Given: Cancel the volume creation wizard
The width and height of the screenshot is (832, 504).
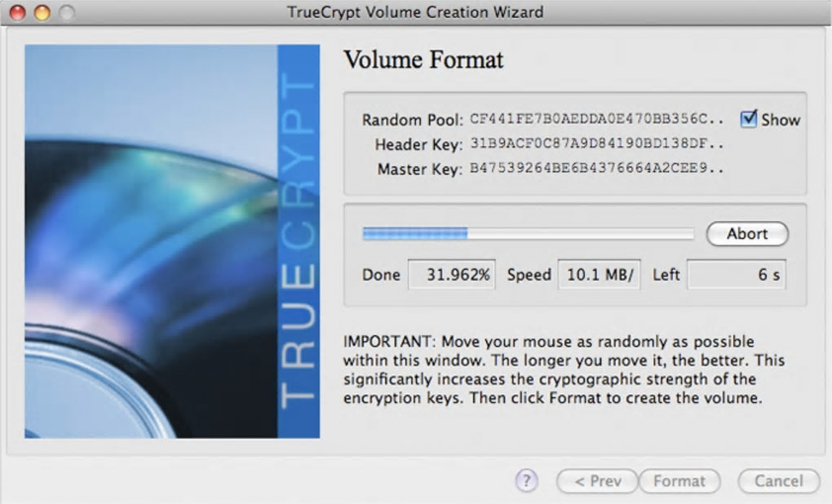Looking at the screenshot, I should [778, 481].
